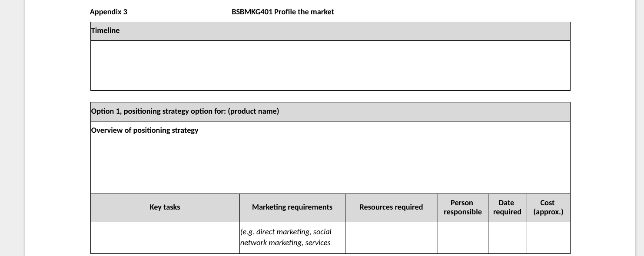Click the empty cell under Key tasks

[x=165, y=238]
